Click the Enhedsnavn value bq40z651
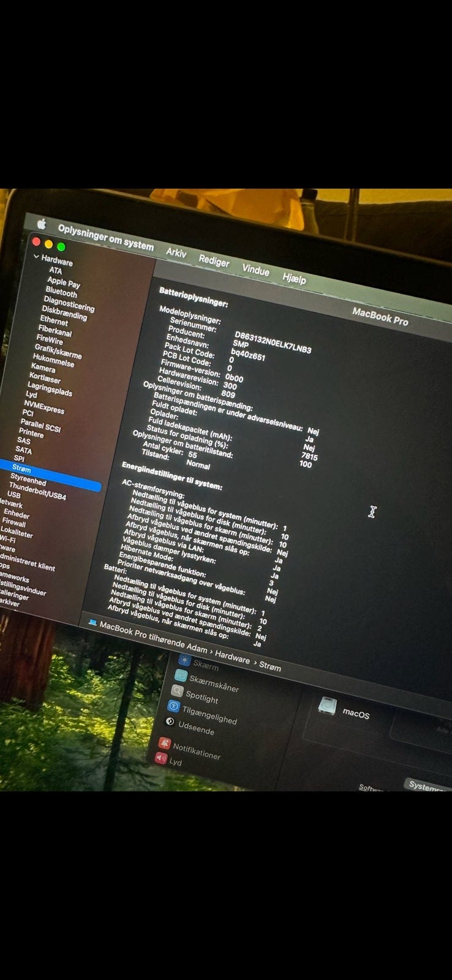Viewport: 452px width, 980px height. coord(248,355)
